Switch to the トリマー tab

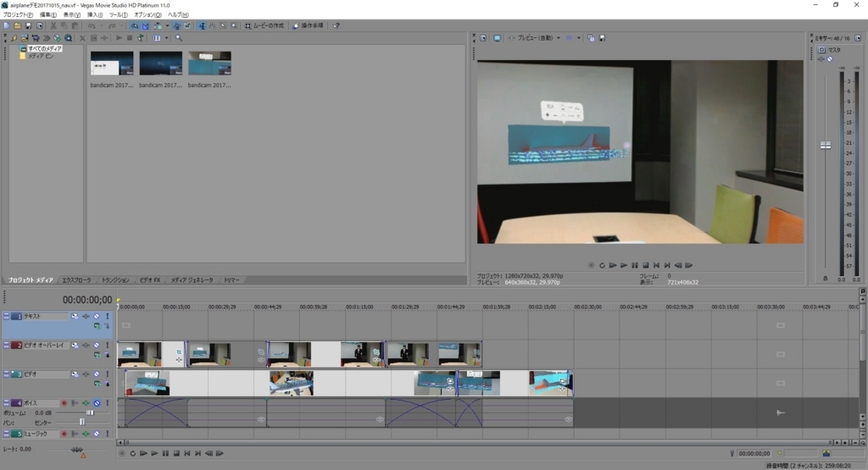[231, 280]
